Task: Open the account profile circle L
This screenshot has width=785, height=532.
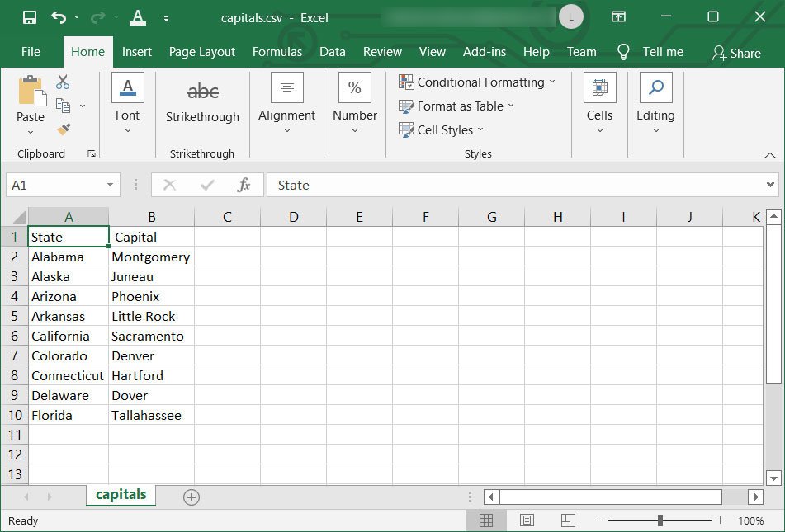Action: pos(571,17)
